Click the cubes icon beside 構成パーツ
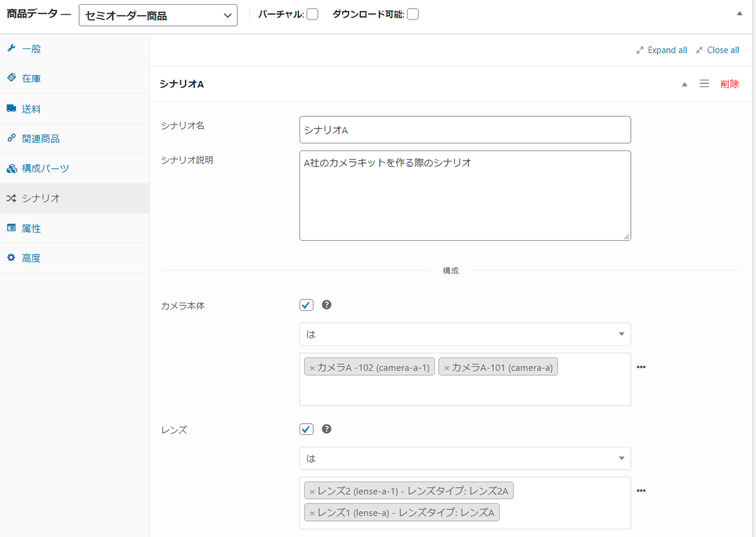The width and height of the screenshot is (756, 537). (11, 168)
